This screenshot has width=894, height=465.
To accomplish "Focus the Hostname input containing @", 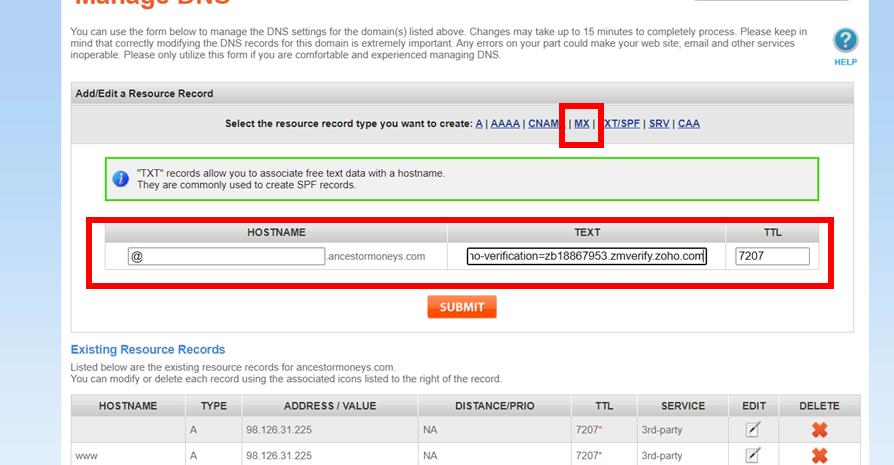I will (x=227, y=256).
